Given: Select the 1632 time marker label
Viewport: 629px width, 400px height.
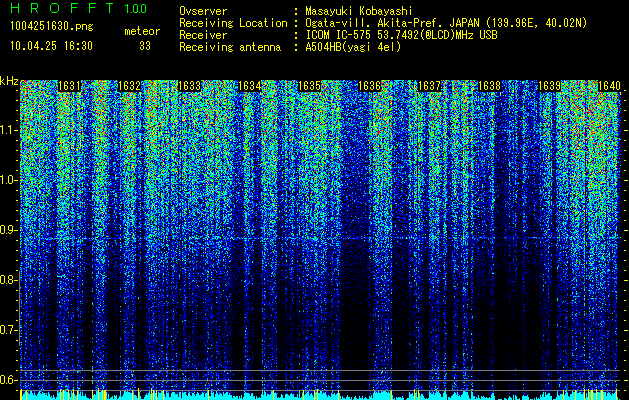Looking at the screenshot, I should (x=130, y=86).
